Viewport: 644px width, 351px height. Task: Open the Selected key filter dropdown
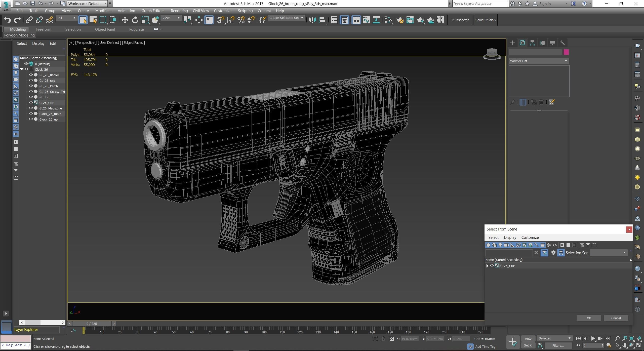554,338
